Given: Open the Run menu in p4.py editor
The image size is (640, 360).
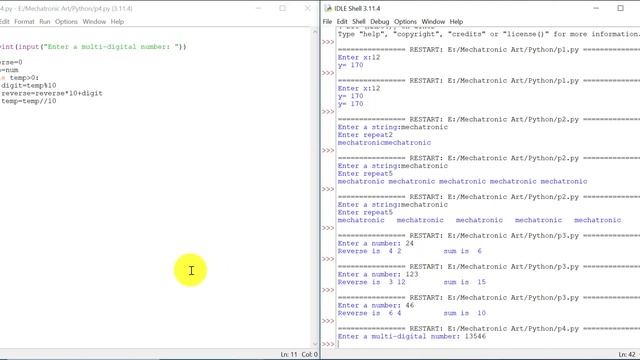Looking at the screenshot, I should click(44, 22).
